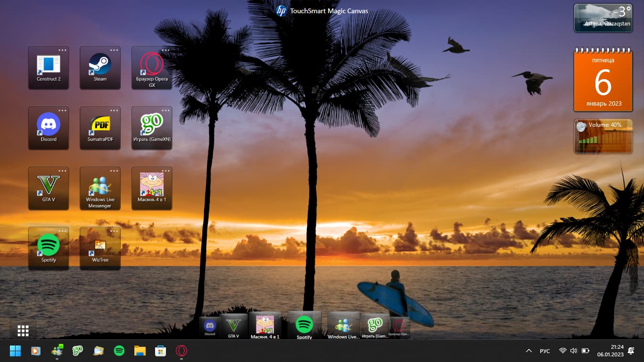Open the Масяня. 4 в 1 desktop tile
Viewport: 644px width, 362px height.
(152, 189)
